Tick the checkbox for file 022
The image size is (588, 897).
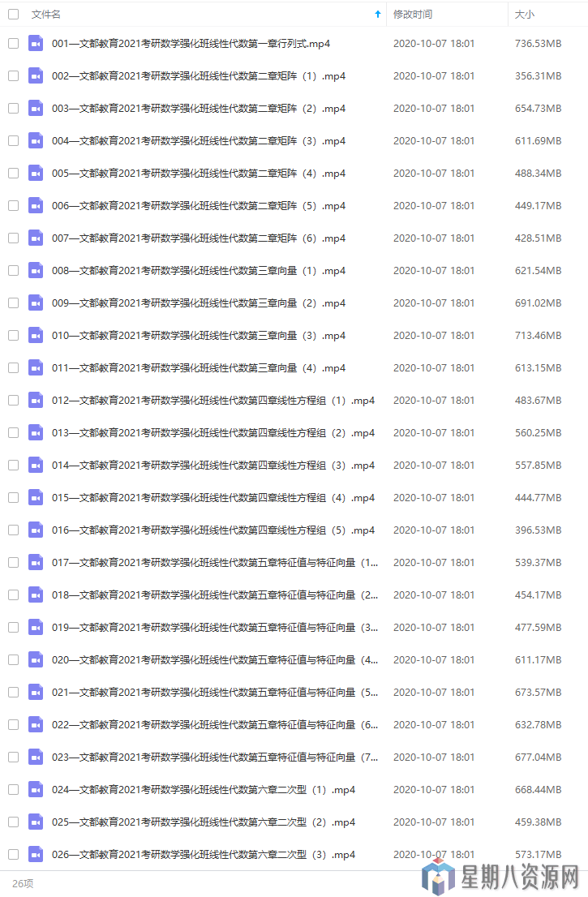coord(13,724)
